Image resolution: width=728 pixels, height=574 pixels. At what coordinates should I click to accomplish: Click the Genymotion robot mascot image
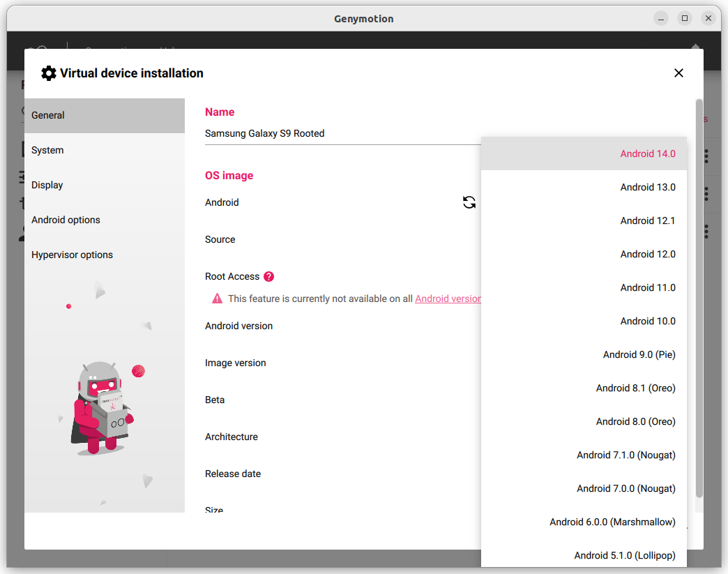101,408
